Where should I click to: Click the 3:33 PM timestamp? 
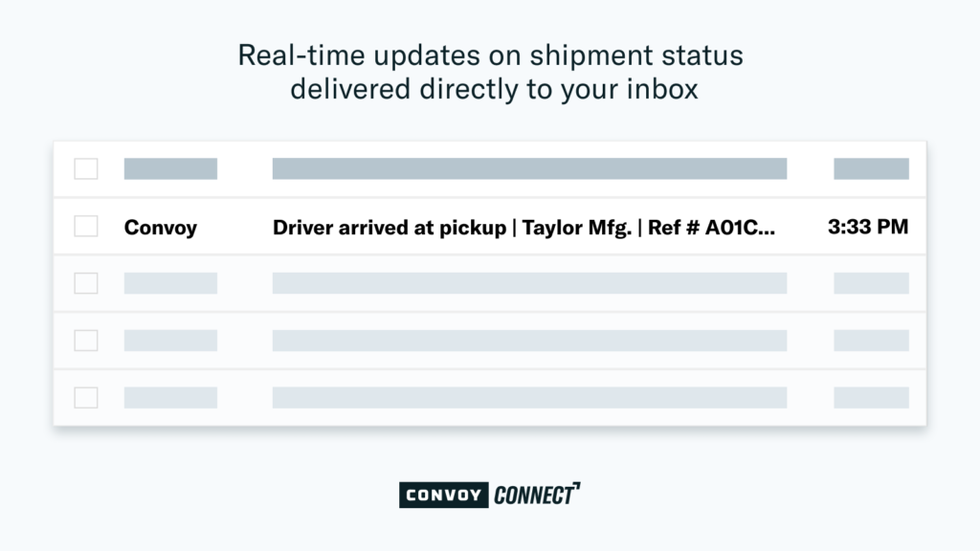point(868,227)
